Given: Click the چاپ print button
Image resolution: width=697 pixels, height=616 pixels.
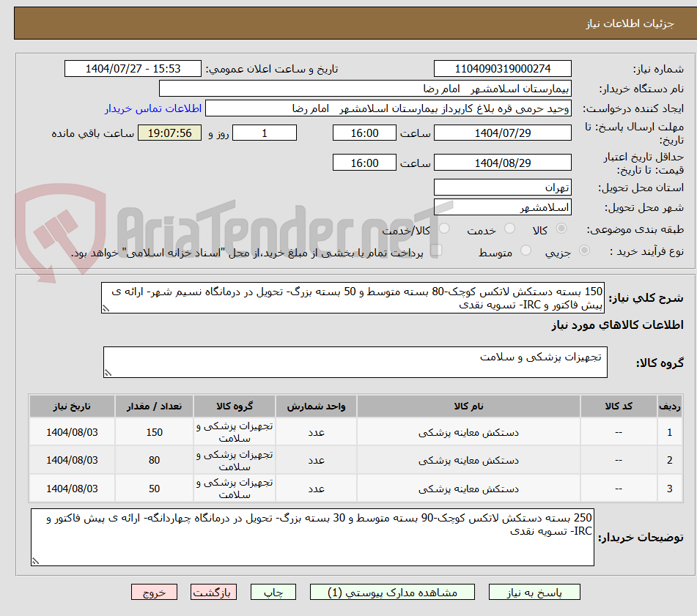Looking at the screenshot, I should 273,592.
